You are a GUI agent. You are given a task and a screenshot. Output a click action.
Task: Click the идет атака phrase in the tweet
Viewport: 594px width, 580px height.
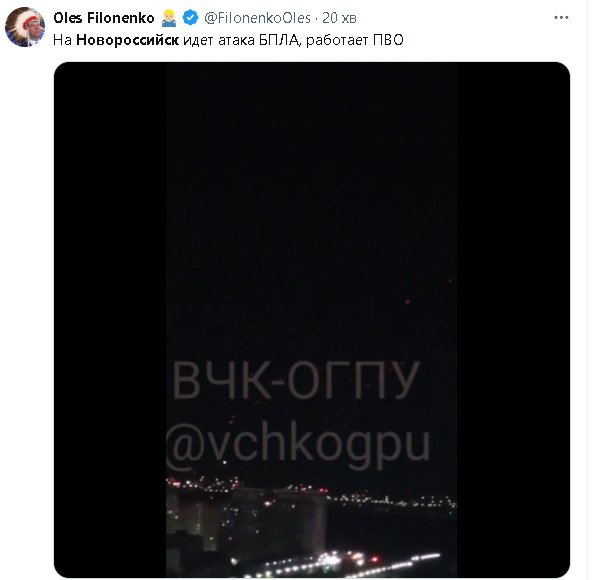219,40
